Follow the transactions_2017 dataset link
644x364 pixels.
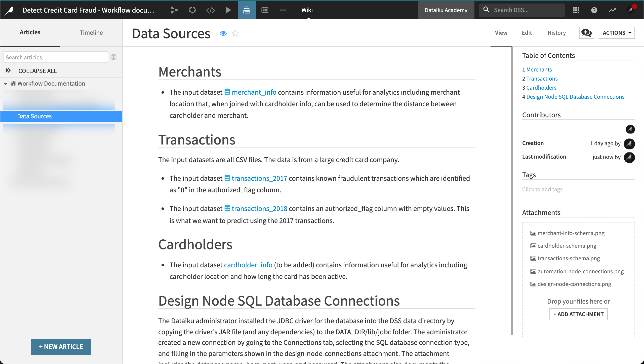click(x=259, y=178)
